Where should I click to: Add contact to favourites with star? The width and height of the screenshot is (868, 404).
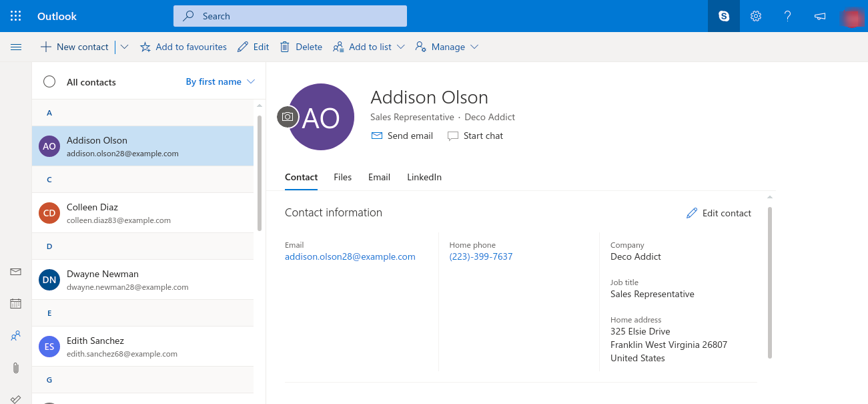coord(183,47)
